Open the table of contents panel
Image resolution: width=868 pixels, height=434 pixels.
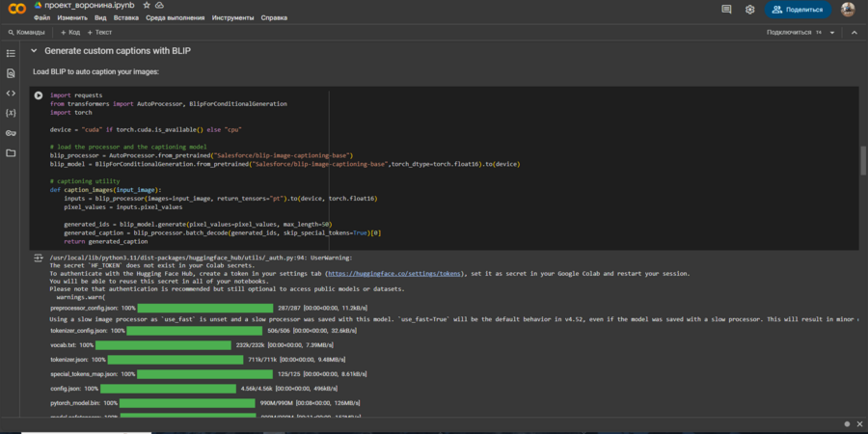[11, 53]
